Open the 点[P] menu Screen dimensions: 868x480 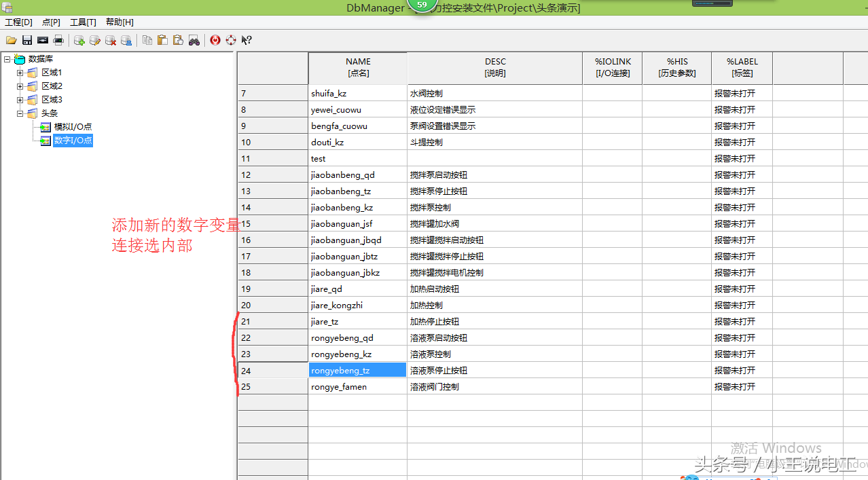click(x=51, y=22)
